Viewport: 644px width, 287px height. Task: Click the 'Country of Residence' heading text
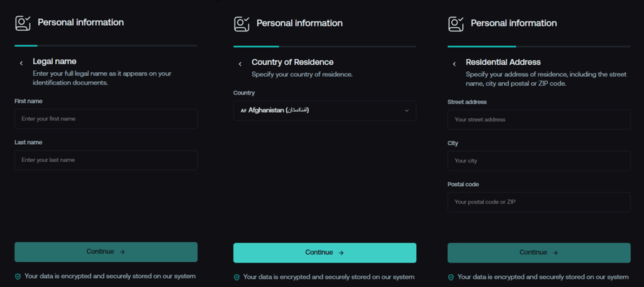click(292, 62)
